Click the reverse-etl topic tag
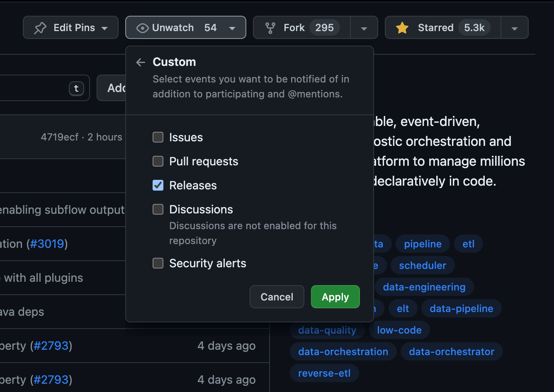This screenshot has height=392, width=554. coord(324,373)
